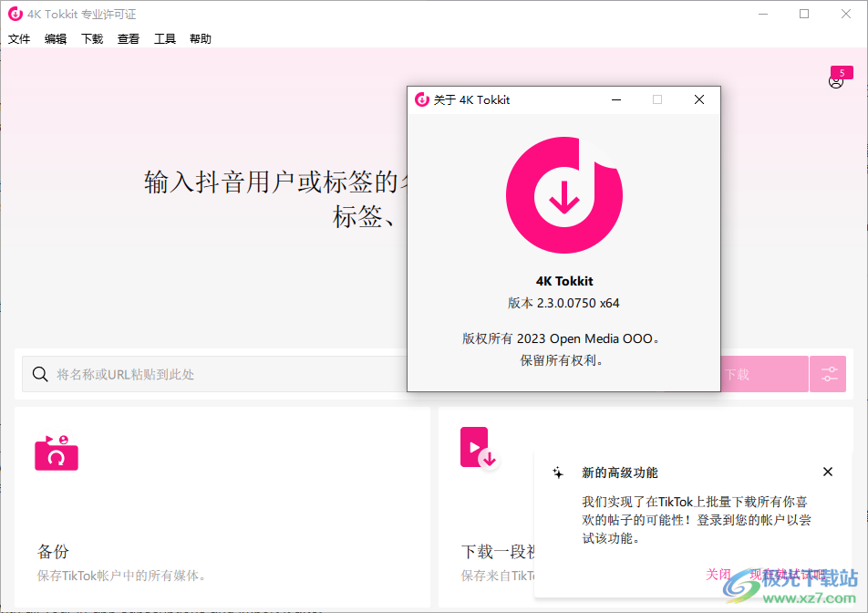Close the main 4K Tokkit window
This screenshot has height=613, width=868.
tap(846, 14)
